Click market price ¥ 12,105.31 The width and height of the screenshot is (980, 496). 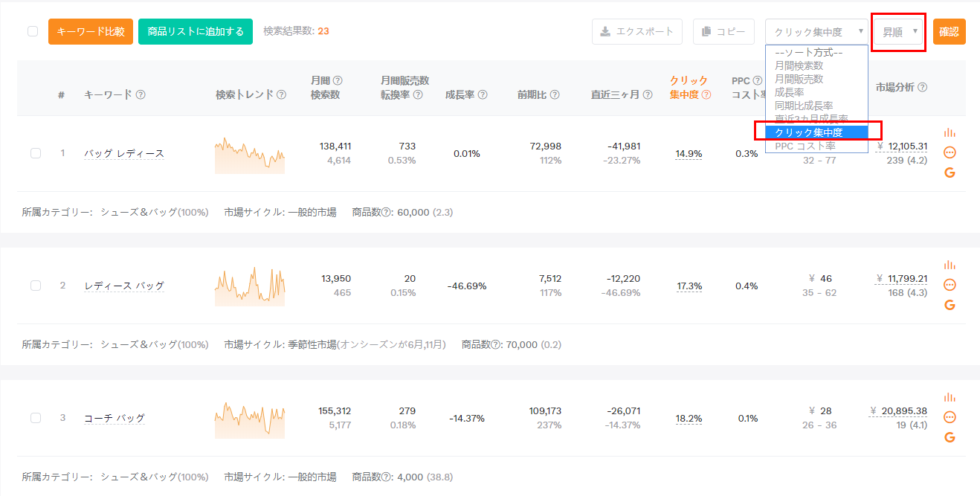pos(902,146)
